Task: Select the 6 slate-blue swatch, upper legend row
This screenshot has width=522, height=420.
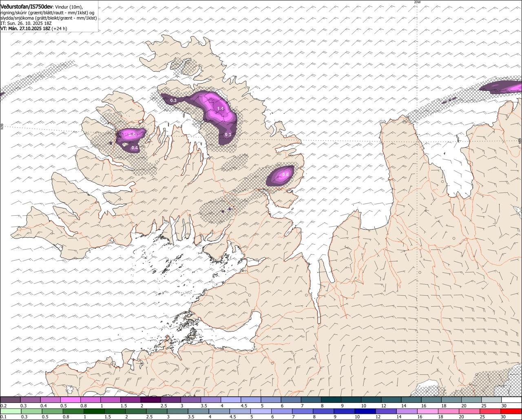Action: (291, 400)
